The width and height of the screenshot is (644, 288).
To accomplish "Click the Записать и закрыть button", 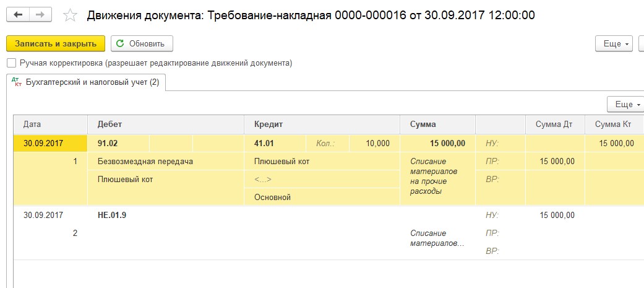I will pyautogui.click(x=56, y=43).
